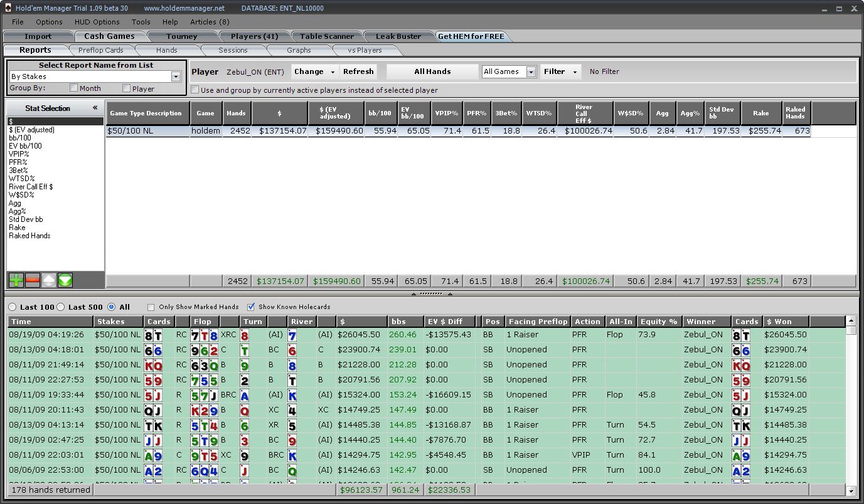Open the By Stakes report name dropdown

coord(176,76)
